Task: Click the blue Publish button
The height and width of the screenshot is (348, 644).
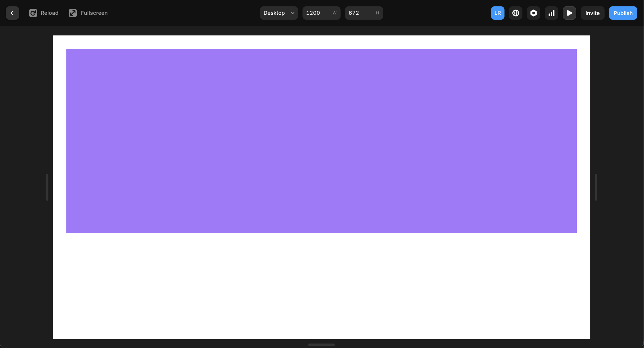Action: 623,13
